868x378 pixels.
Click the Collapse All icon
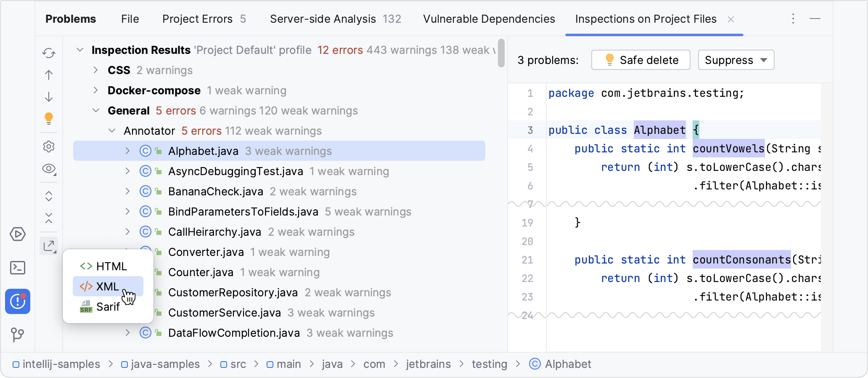[x=49, y=218]
